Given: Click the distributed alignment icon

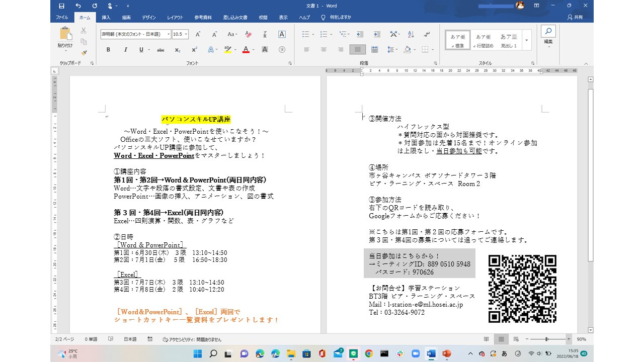Looking at the screenshot, I should point(374,50).
